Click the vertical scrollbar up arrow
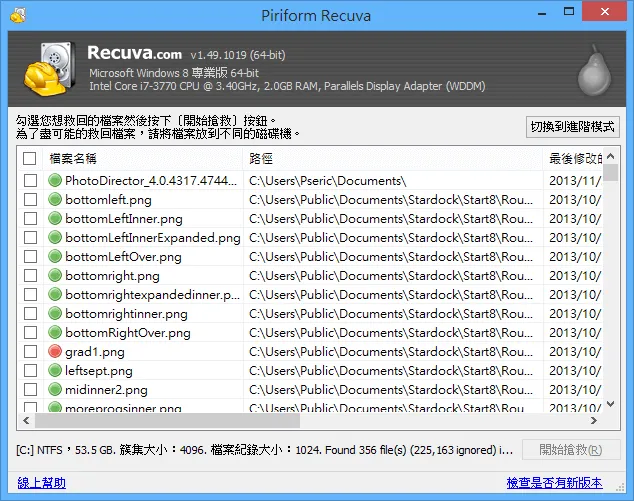The height and width of the screenshot is (501, 634). click(611, 156)
